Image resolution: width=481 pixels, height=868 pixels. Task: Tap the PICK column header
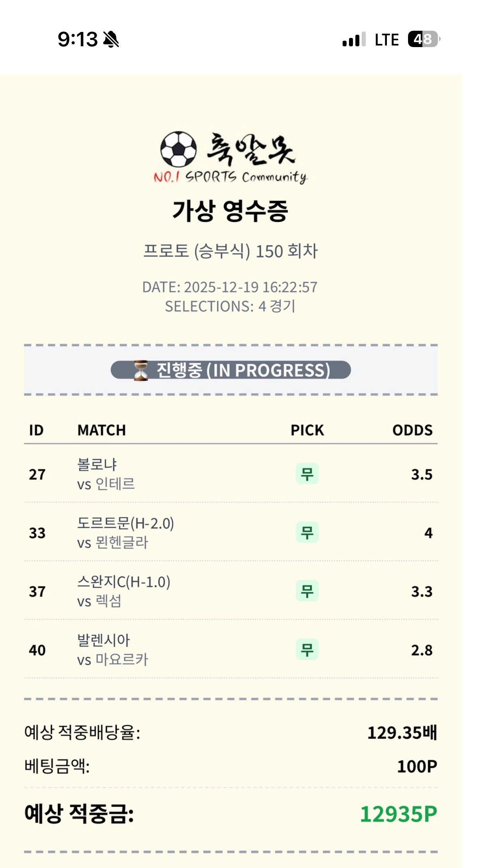point(307,430)
